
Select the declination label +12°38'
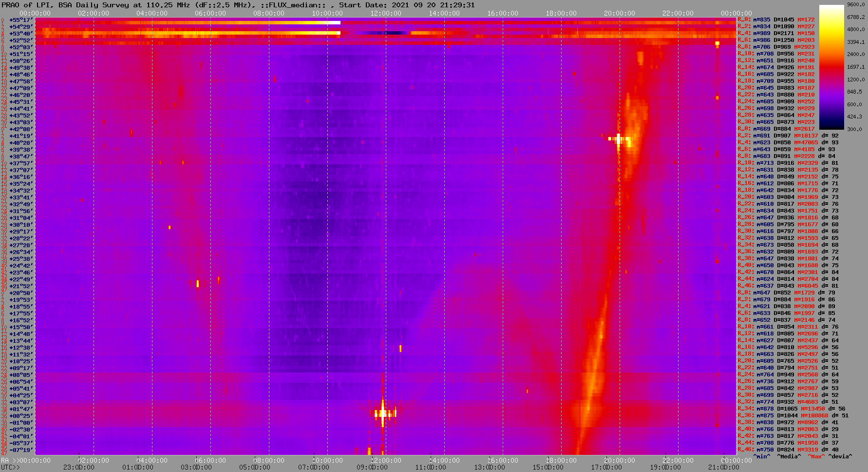[20, 348]
